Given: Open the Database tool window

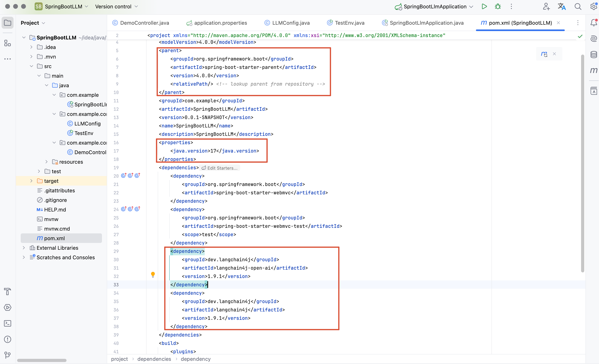Looking at the screenshot, I should click(593, 55).
